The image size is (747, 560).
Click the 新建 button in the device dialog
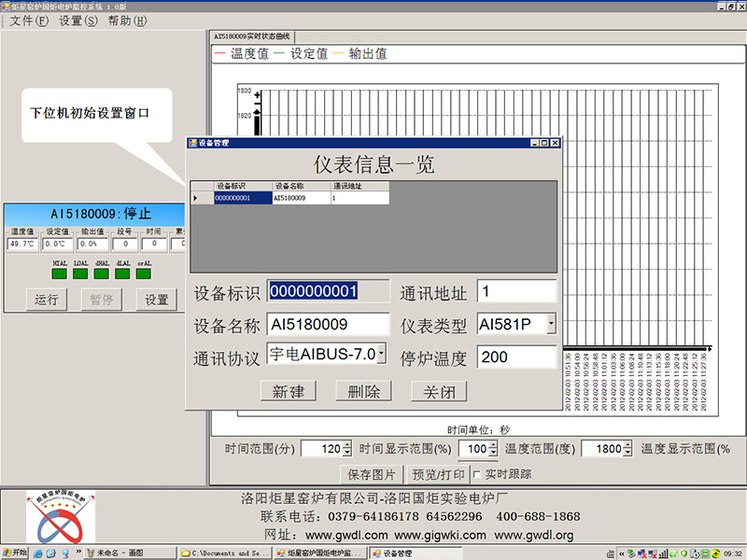coord(289,391)
